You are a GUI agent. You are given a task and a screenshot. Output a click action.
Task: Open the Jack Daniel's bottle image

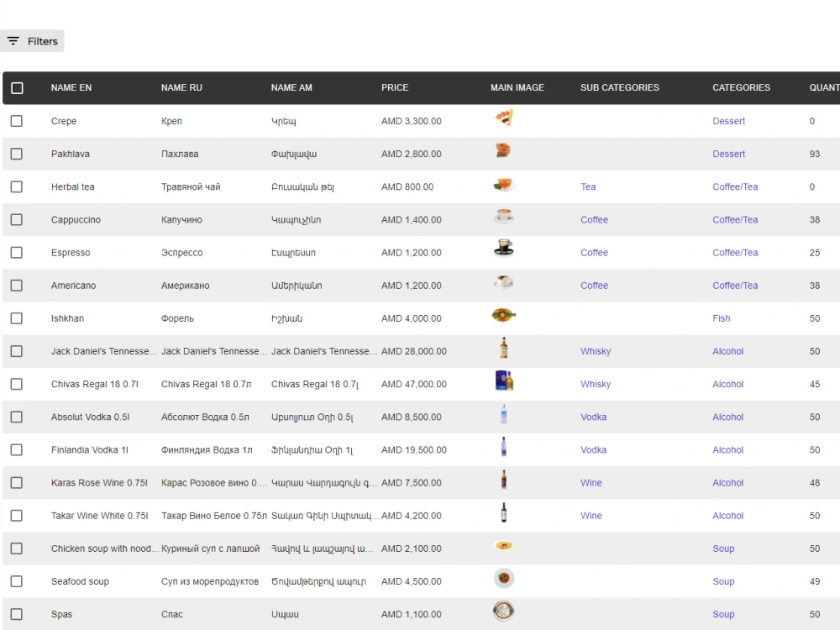tap(503, 348)
